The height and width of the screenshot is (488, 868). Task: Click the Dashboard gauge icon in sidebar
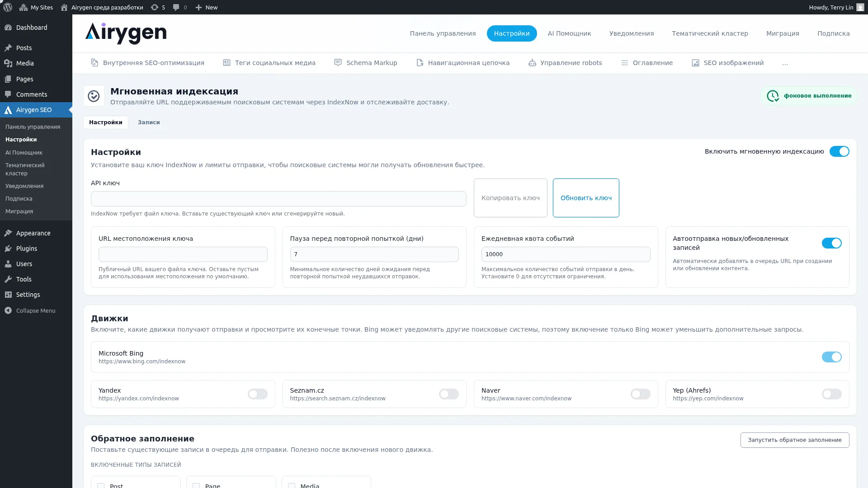coord(8,28)
